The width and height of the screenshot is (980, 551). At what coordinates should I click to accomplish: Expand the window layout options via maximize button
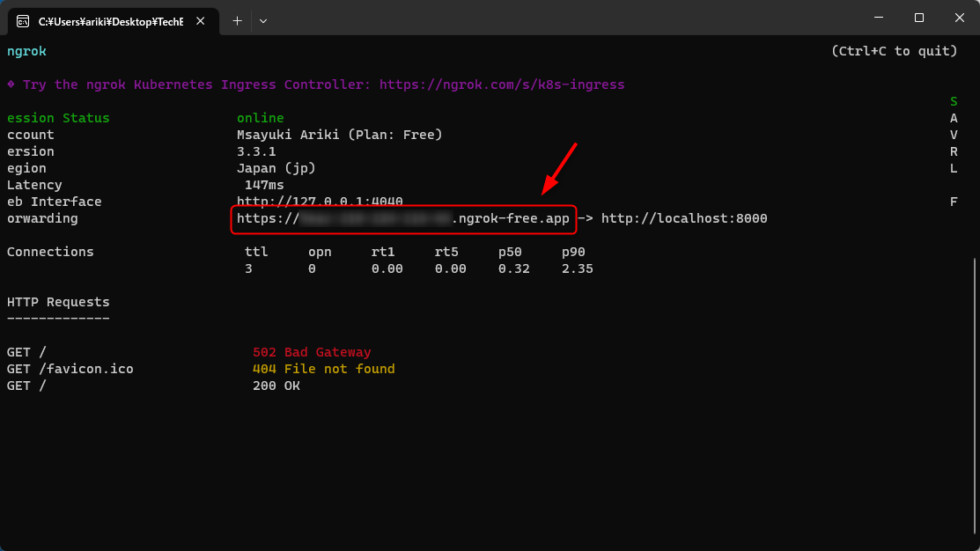click(x=918, y=18)
